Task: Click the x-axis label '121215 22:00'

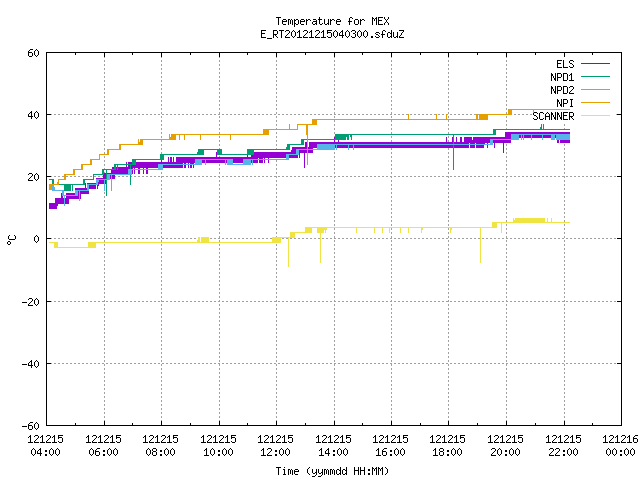Action: coord(564,446)
